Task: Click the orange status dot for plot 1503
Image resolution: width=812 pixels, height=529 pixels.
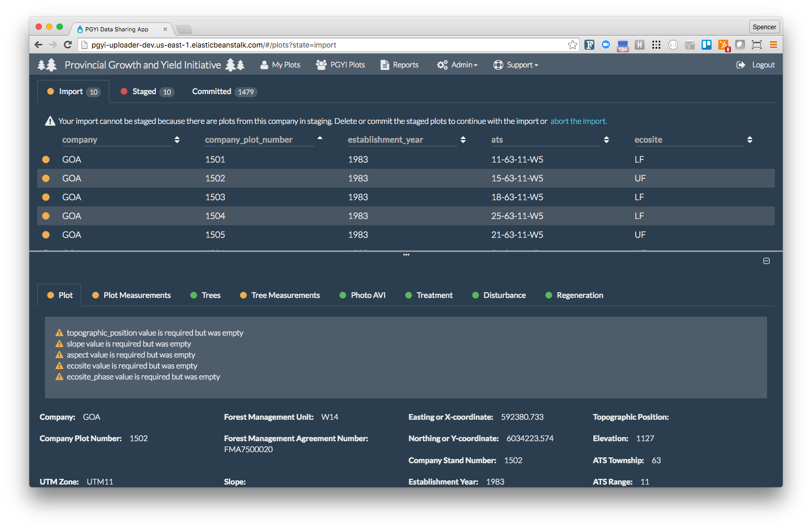Action: pyautogui.click(x=46, y=197)
